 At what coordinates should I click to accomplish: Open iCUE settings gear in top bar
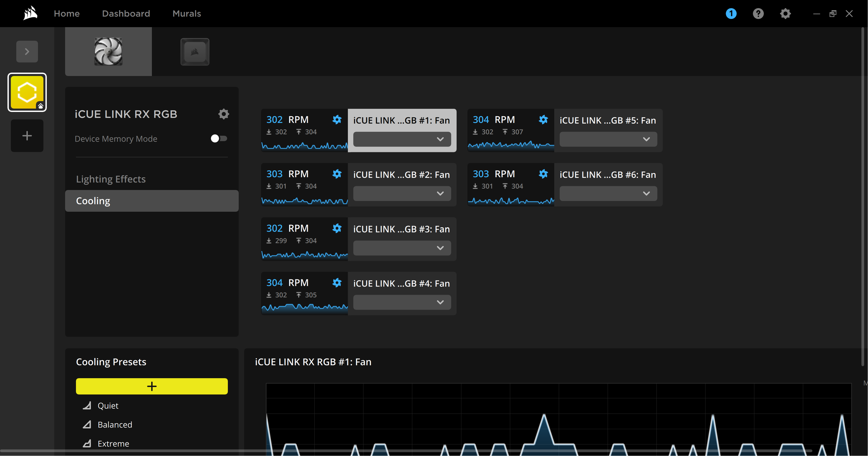[785, 14]
